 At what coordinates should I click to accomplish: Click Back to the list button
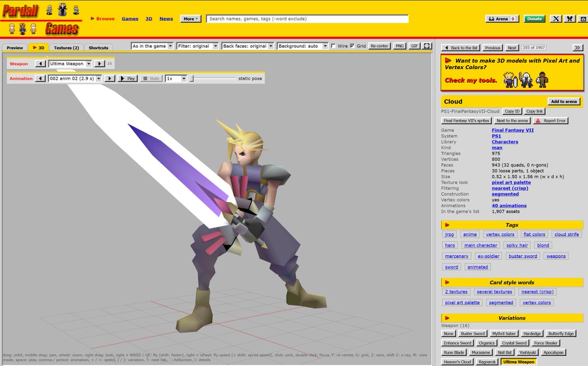[x=461, y=48]
